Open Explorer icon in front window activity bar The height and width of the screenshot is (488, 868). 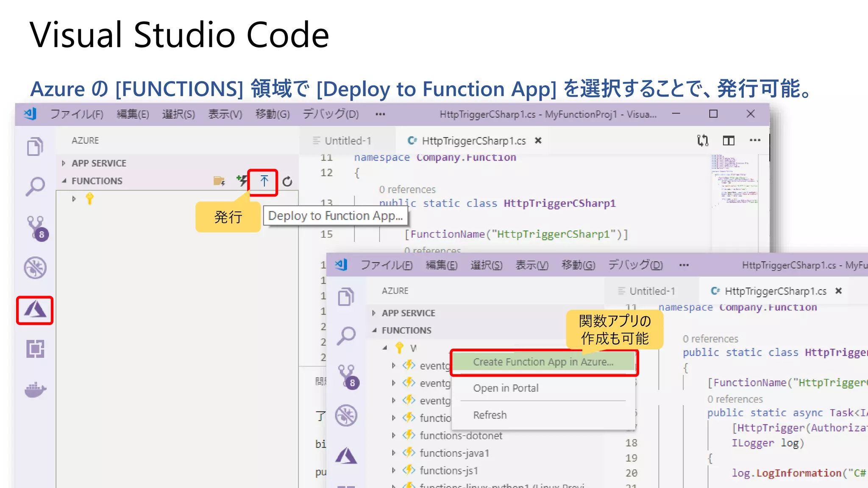[346, 297]
